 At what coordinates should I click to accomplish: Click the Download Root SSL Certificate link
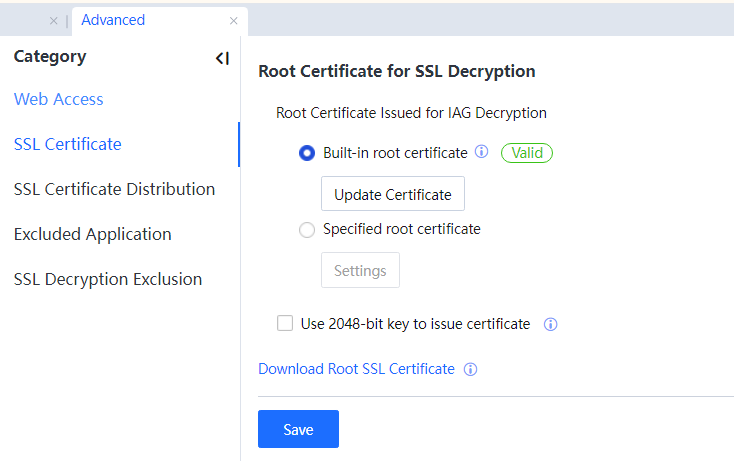pos(356,369)
